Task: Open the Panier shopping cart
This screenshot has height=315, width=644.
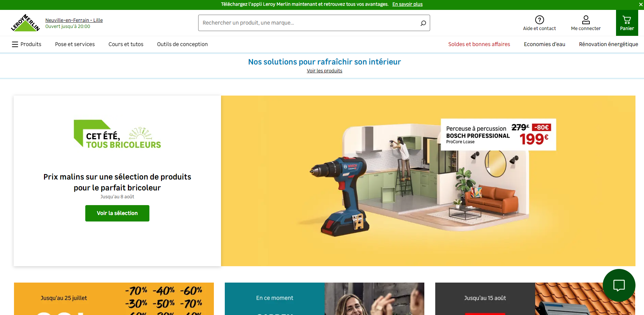Action: 627,23
